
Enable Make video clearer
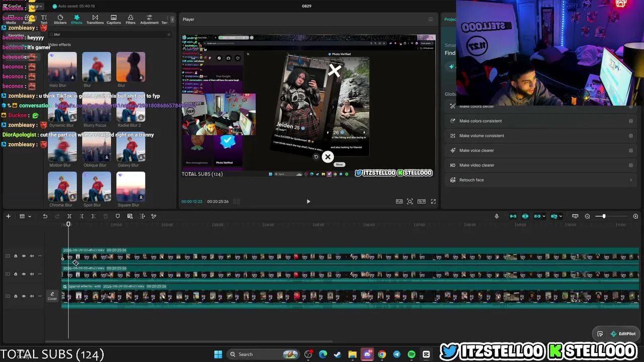click(631, 165)
